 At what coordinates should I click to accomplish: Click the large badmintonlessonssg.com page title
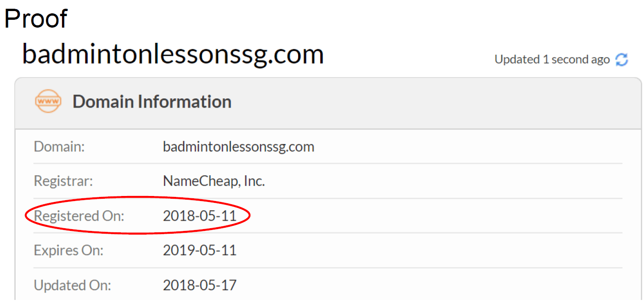[x=173, y=55]
